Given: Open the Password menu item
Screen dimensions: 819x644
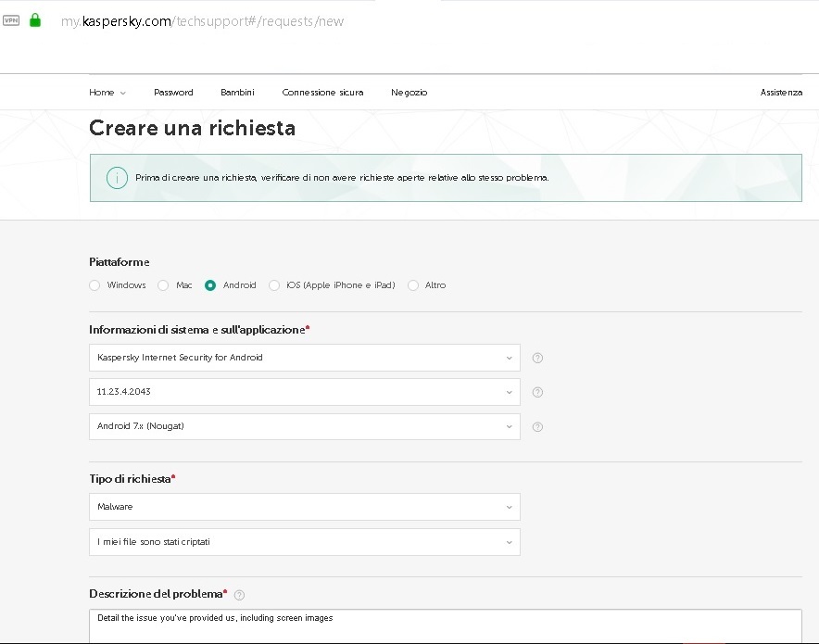Looking at the screenshot, I should [x=173, y=93].
